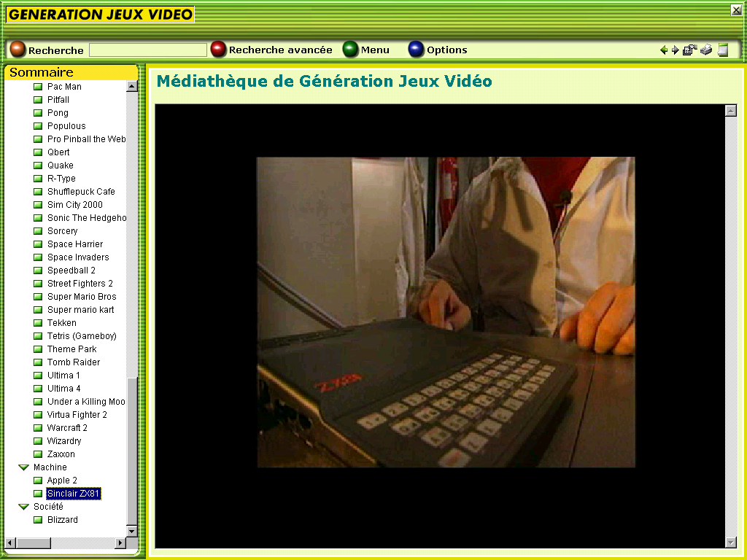Select Apple 2 in the Sommaire

point(62,481)
